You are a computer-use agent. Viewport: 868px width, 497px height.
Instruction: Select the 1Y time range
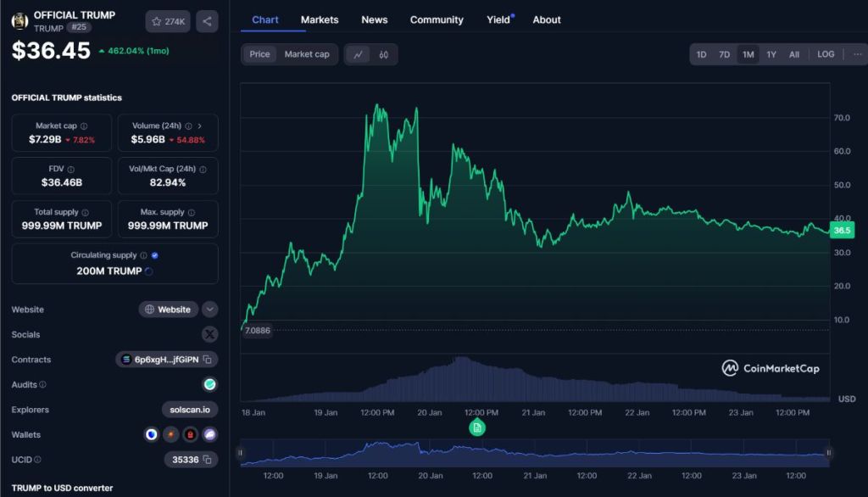[x=771, y=53]
